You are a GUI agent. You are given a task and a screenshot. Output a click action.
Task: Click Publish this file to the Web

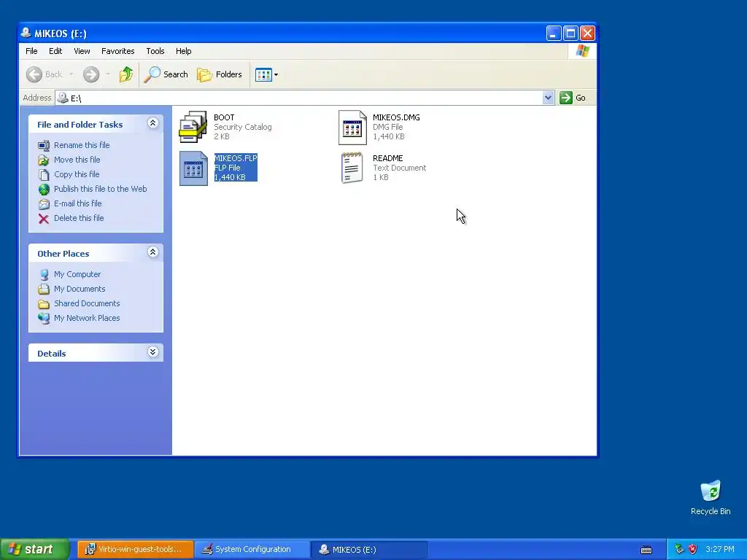coord(100,189)
